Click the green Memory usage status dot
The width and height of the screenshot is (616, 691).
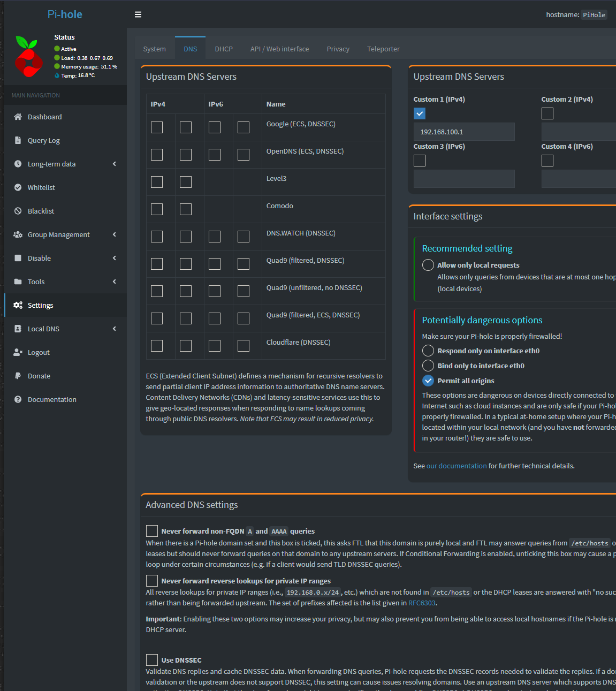pos(57,66)
